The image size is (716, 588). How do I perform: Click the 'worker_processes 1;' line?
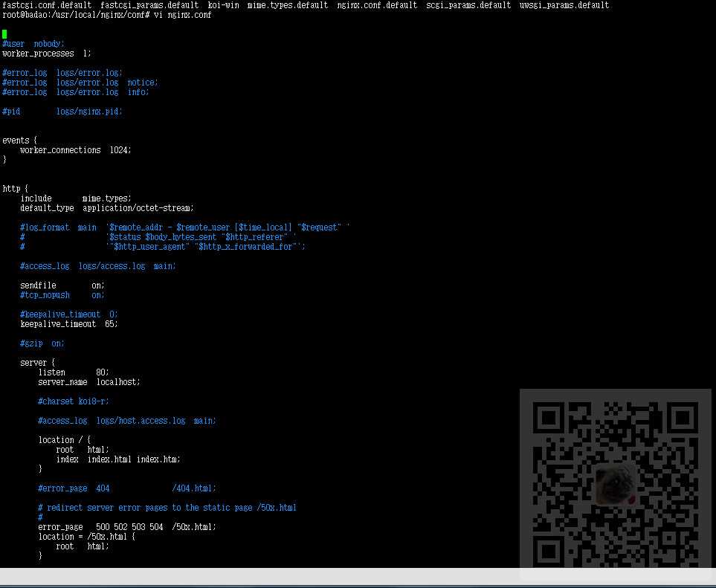[47, 54]
